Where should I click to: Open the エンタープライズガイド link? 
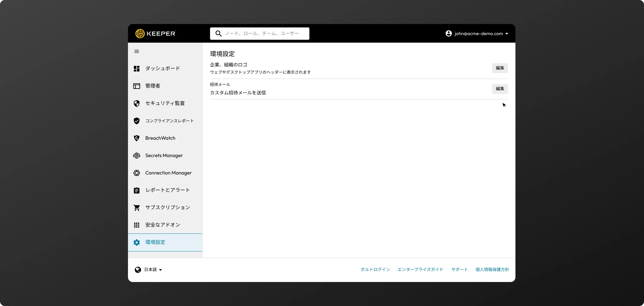[420, 270]
